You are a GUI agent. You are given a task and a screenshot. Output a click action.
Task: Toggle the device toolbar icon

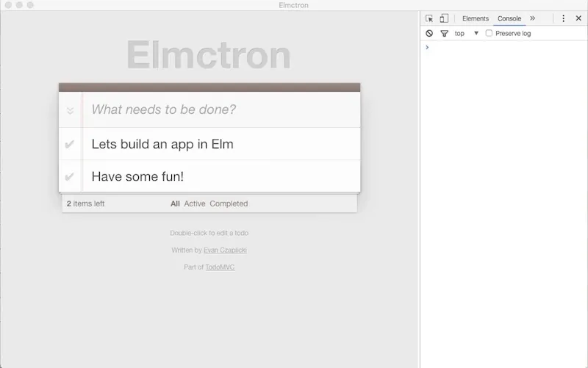444,18
